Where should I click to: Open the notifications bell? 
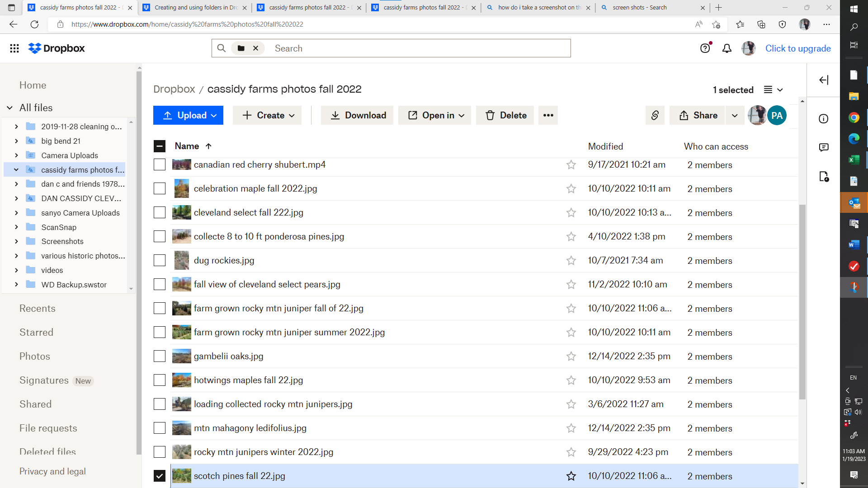(726, 48)
